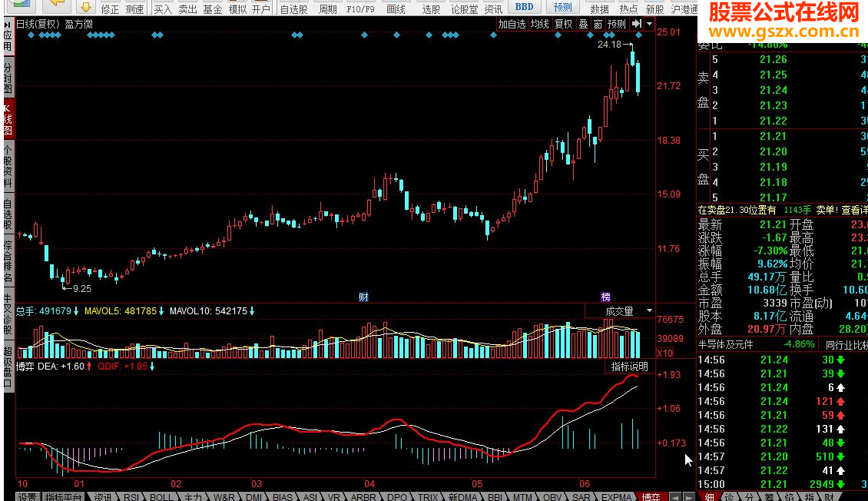Toggle 预测 in the chart toolbar

pyautogui.click(x=616, y=24)
